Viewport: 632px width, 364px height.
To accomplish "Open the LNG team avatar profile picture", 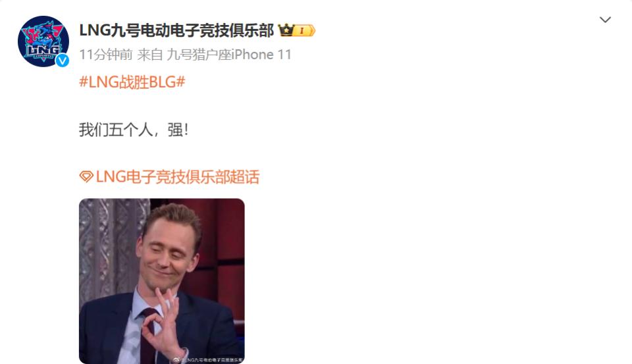I will 43,41.
